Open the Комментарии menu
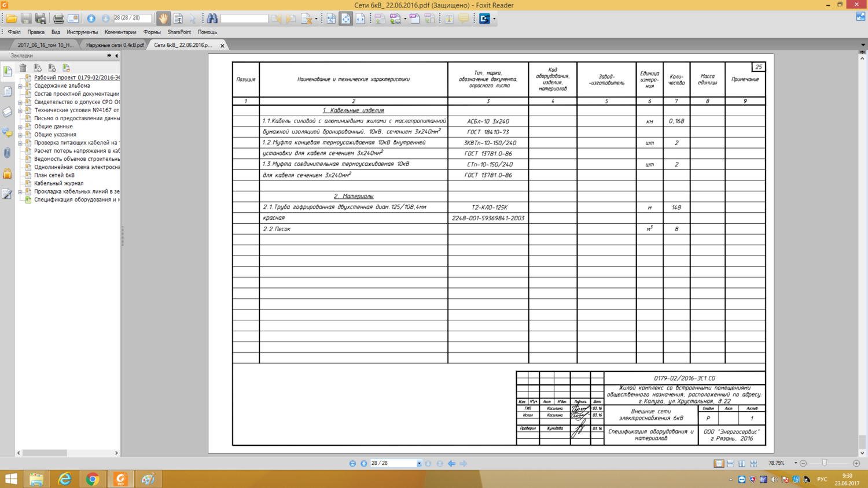 (x=120, y=32)
